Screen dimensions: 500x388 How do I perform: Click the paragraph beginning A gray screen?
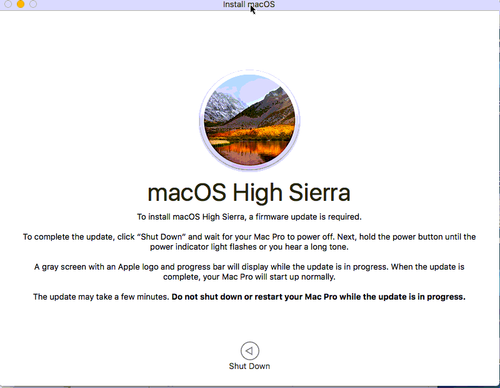click(249, 272)
